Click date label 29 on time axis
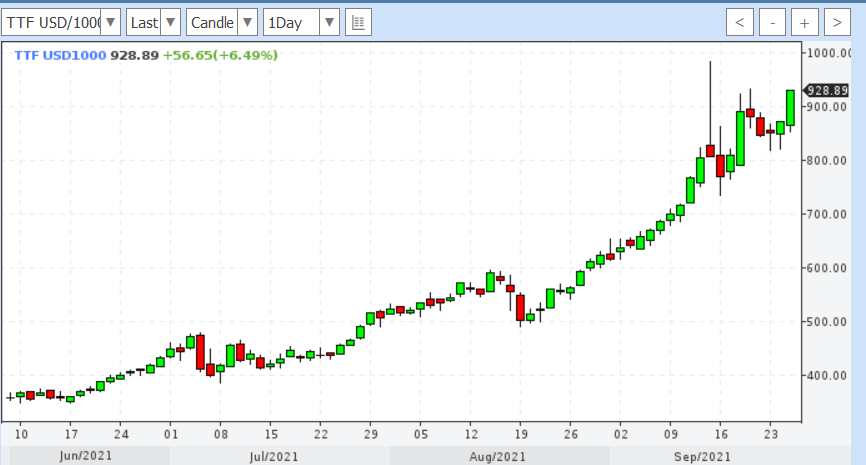This screenshot has width=866, height=465. coord(371,435)
